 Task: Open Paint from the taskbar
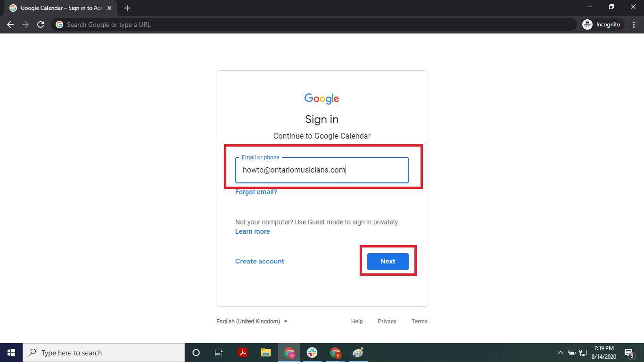tap(358, 353)
